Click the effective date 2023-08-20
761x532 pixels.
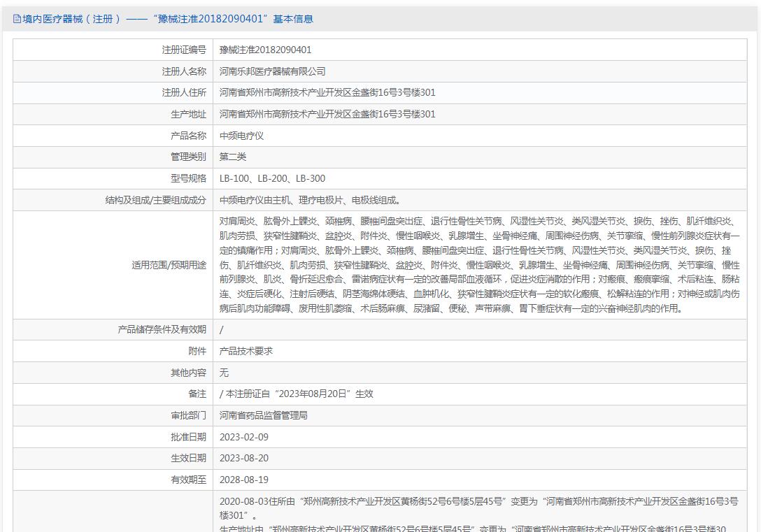point(243,458)
